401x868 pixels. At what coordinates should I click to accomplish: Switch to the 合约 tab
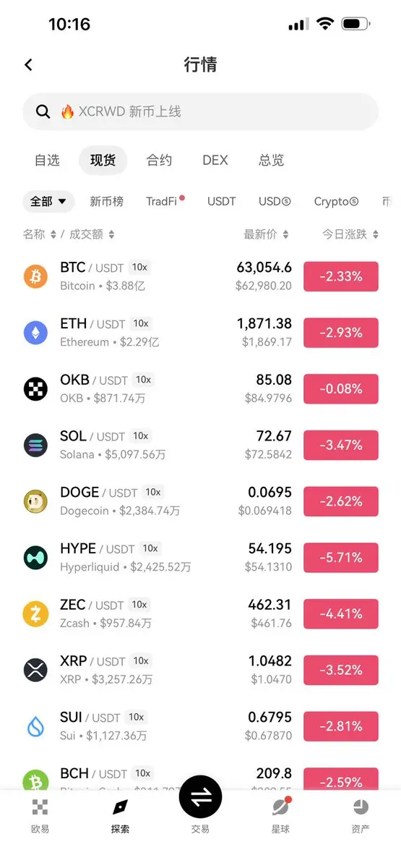point(159,161)
